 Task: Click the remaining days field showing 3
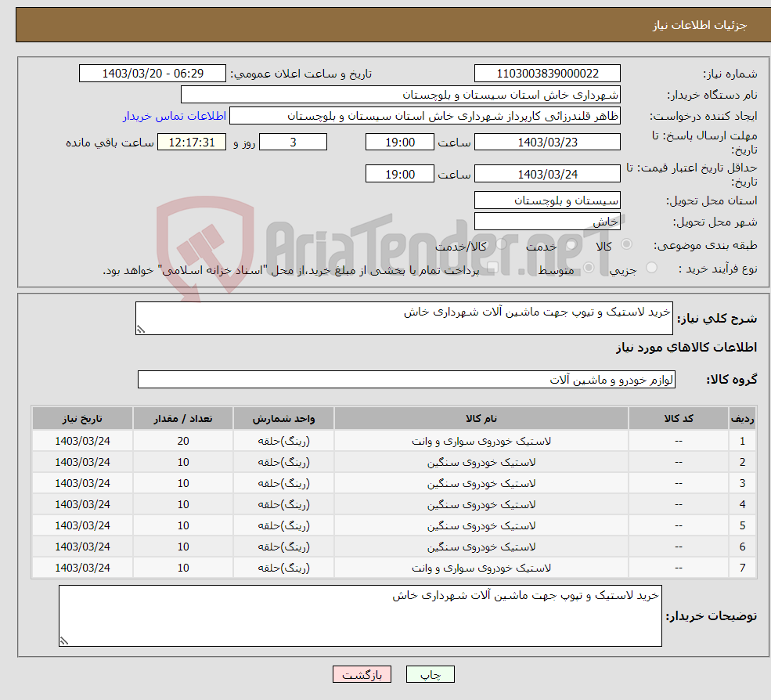(293, 143)
